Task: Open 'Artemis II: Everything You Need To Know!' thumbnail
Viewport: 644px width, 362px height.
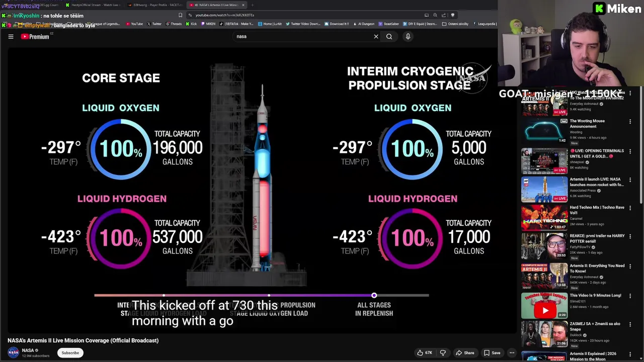Action: click(x=544, y=276)
